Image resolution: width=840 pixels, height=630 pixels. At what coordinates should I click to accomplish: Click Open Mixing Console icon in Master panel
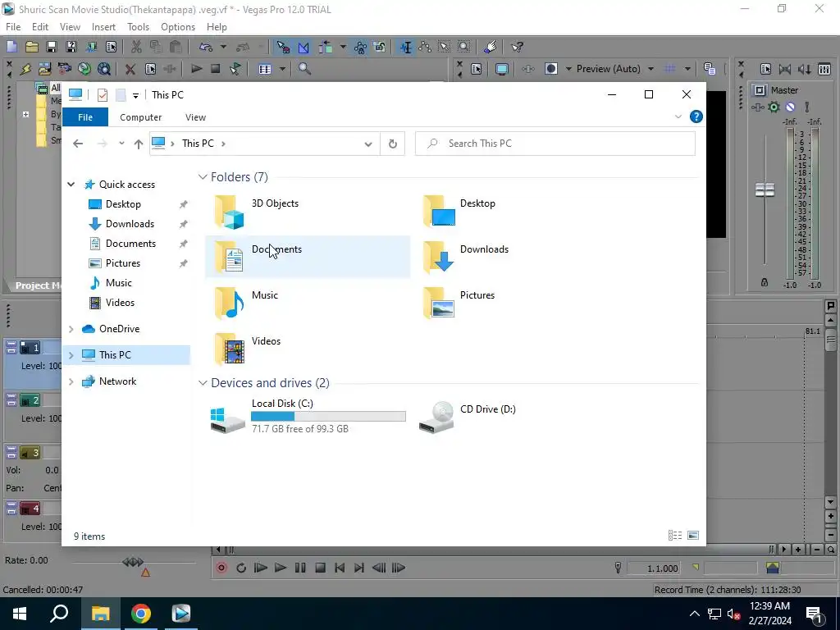click(824, 69)
